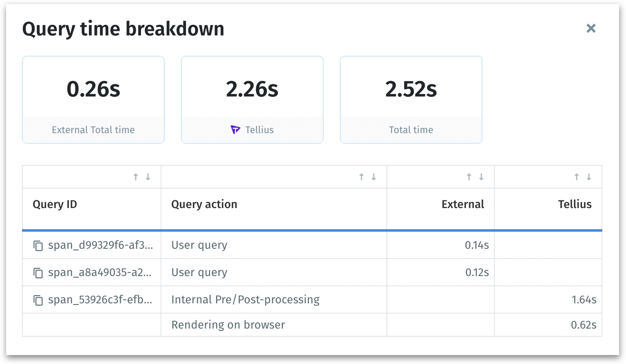The width and height of the screenshot is (626, 364).
Task: Copy the span_a8a49035 query ID
Action: coord(38,273)
